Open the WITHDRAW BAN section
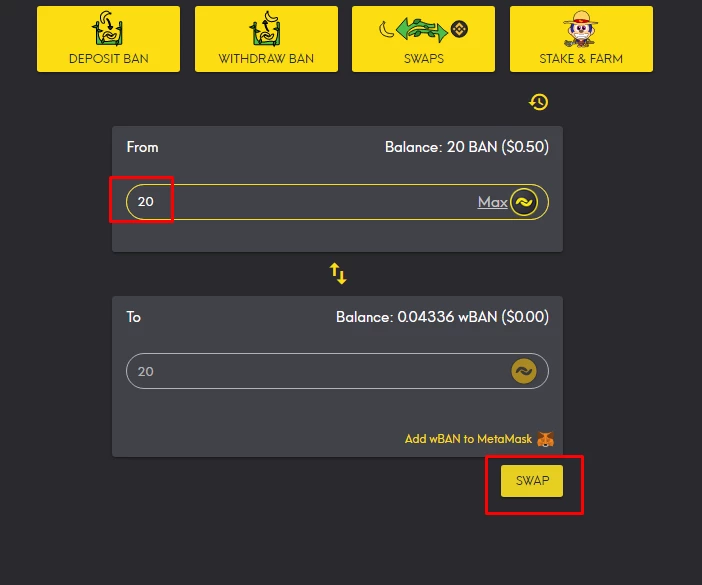The width and height of the screenshot is (702, 585). point(266,39)
